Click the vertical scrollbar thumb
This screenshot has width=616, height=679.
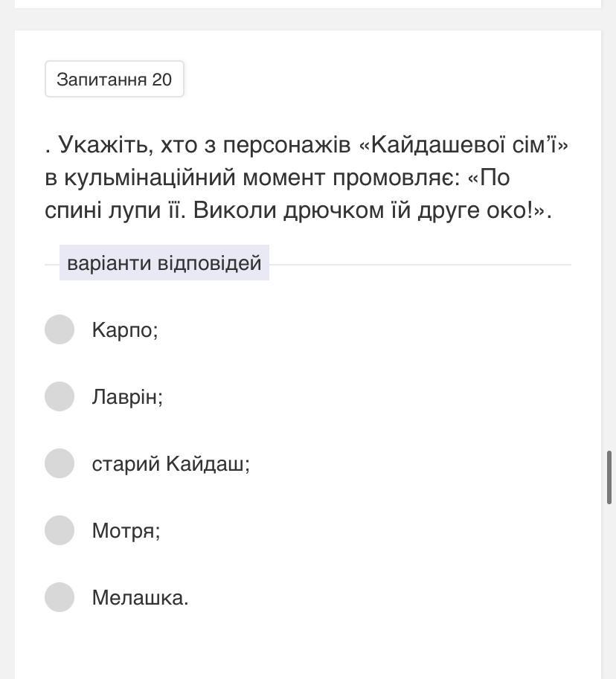click(x=611, y=477)
